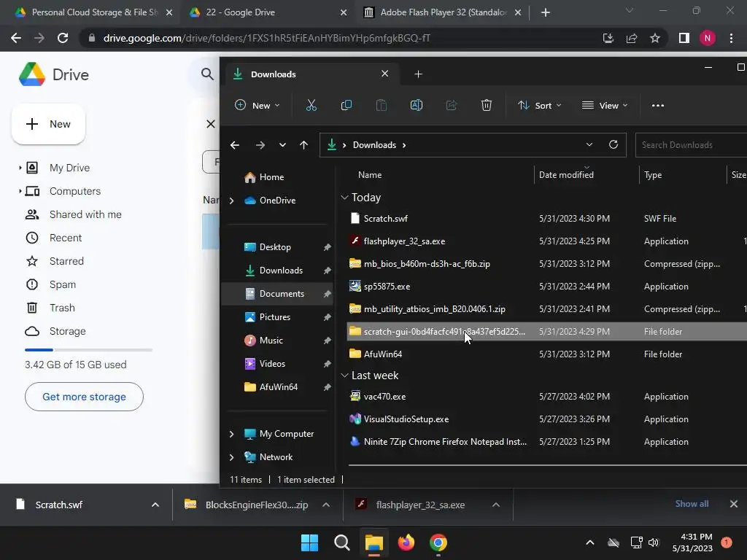Image resolution: width=747 pixels, height=560 pixels.
Task: Click Show all downloads
Action: point(692,504)
